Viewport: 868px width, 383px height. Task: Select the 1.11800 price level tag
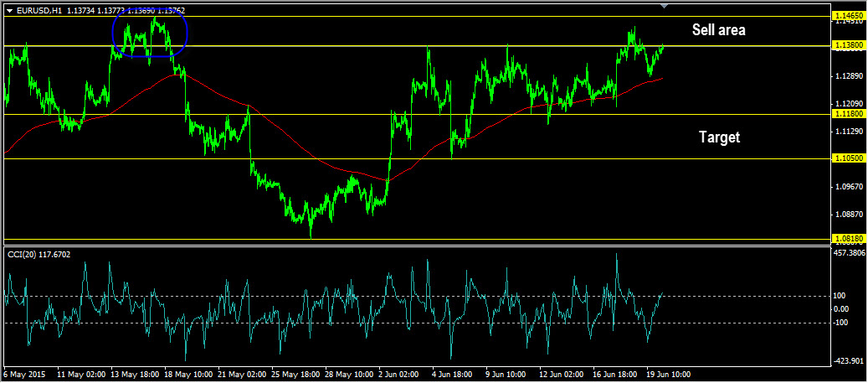coord(849,113)
